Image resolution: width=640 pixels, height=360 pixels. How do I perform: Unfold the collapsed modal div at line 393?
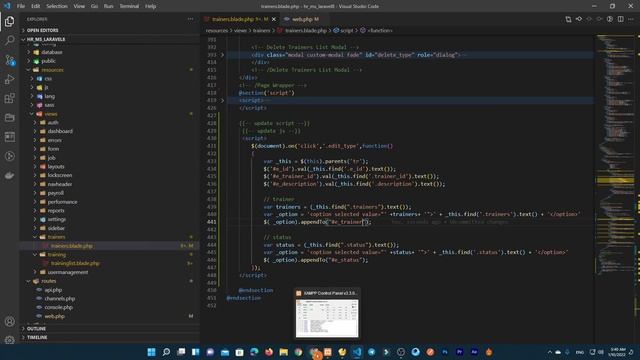pos(222,55)
